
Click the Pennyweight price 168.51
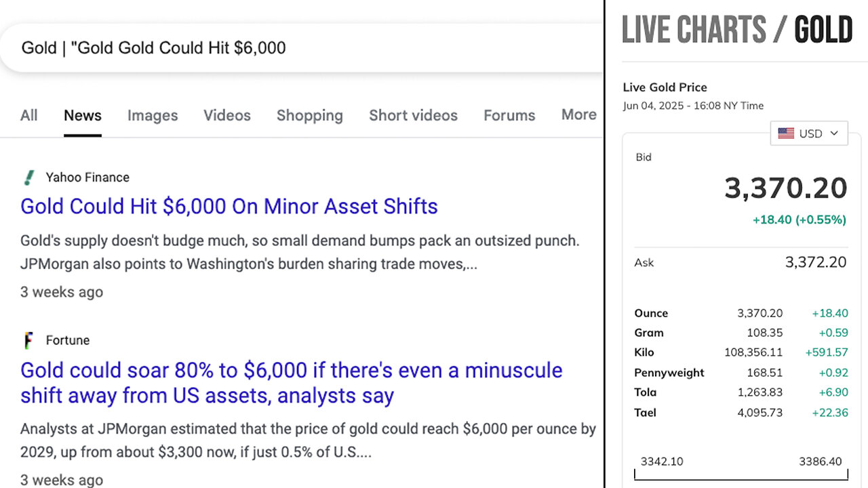(x=765, y=373)
